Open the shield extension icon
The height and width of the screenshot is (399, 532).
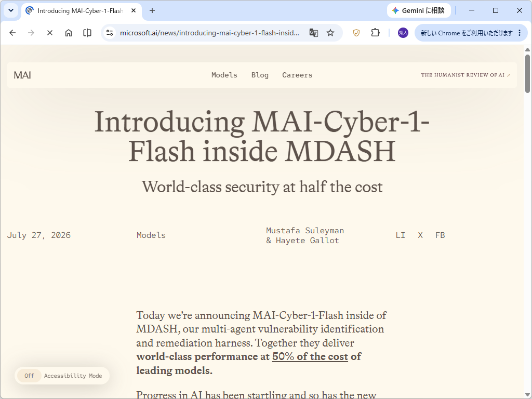[356, 33]
